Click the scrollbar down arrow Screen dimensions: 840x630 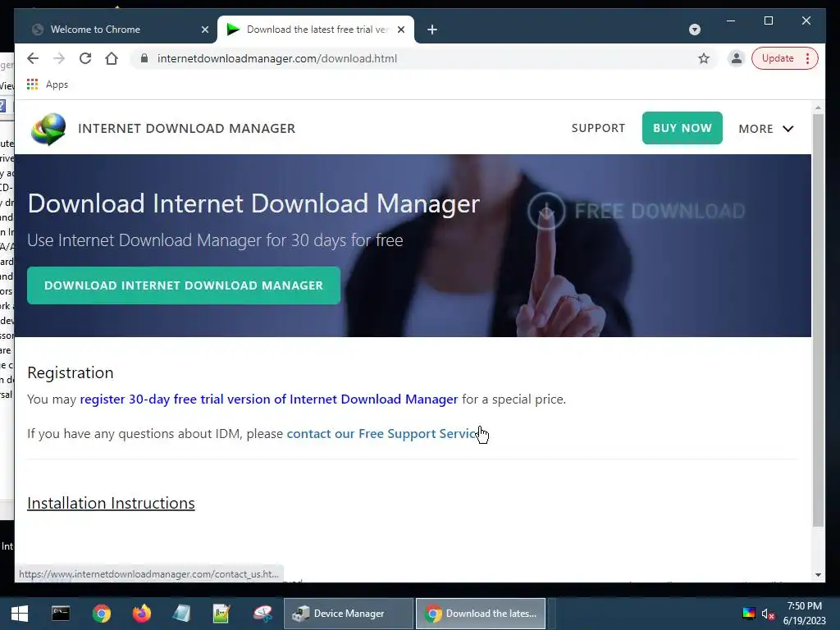[x=818, y=575]
